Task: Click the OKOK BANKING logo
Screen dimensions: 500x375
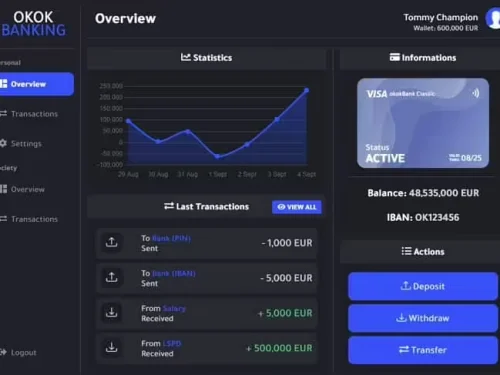Action: (x=33, y=24)
